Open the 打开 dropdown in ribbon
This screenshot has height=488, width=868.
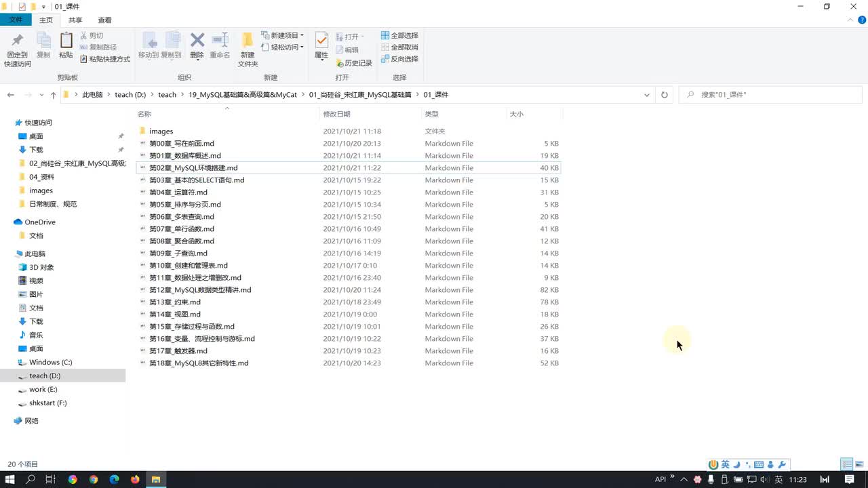point(350,37)
